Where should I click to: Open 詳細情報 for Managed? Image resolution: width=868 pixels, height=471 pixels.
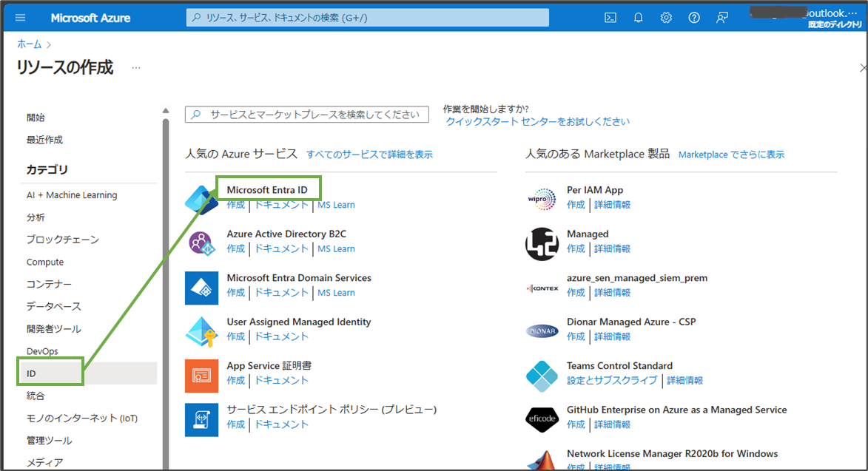click(612, 248)
